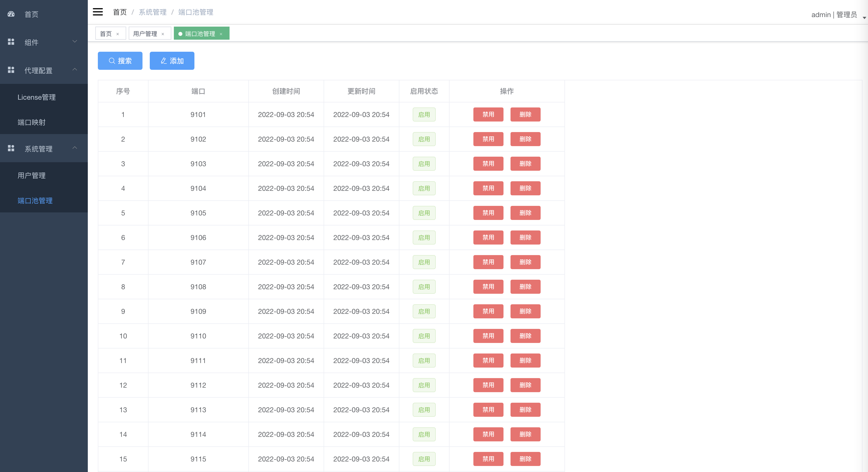Viewport: 868px width, 472px height.
Task: Click the blue 搜索 button
Action: [x=120, y=61]
